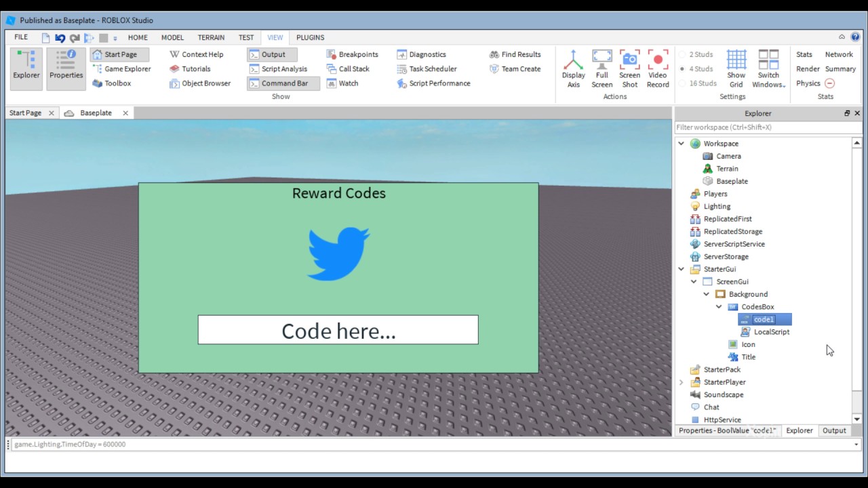Toggle the Explorer panel button
Image resolution: width=868 pixels, height=488 pixels.
26,68
